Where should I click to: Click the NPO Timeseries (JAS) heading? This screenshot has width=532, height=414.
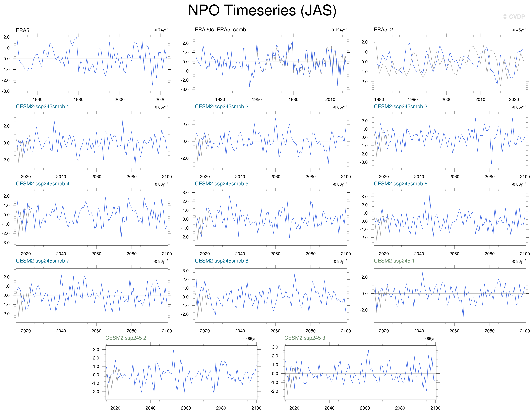click(x=262, y=10)
